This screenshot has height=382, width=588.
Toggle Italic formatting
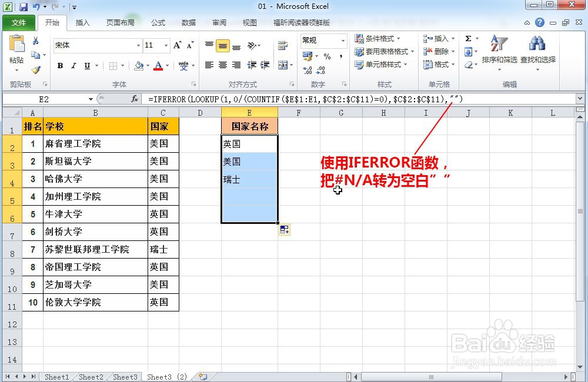(x=73, y=66)
